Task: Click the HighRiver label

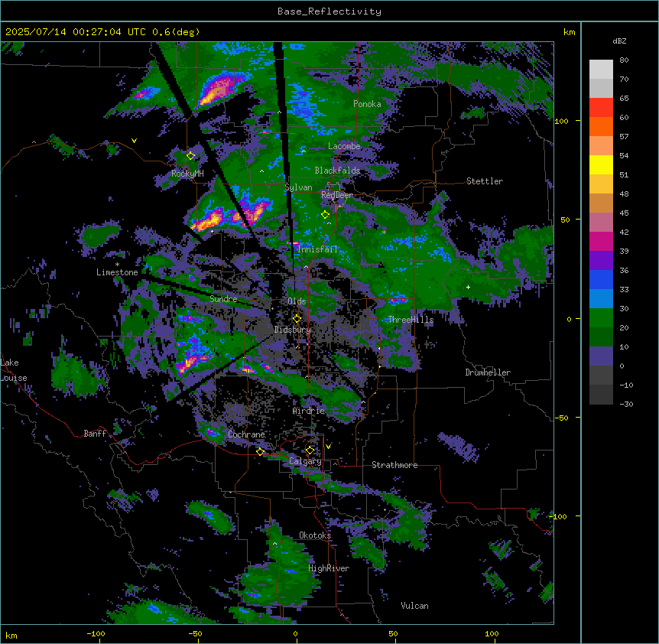Action: [x=329, y=568]
